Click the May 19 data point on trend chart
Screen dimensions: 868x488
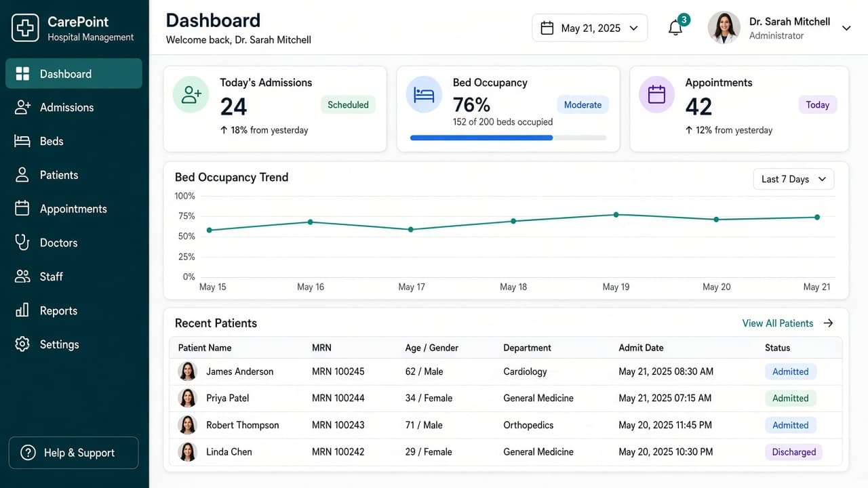click(616, 215)
